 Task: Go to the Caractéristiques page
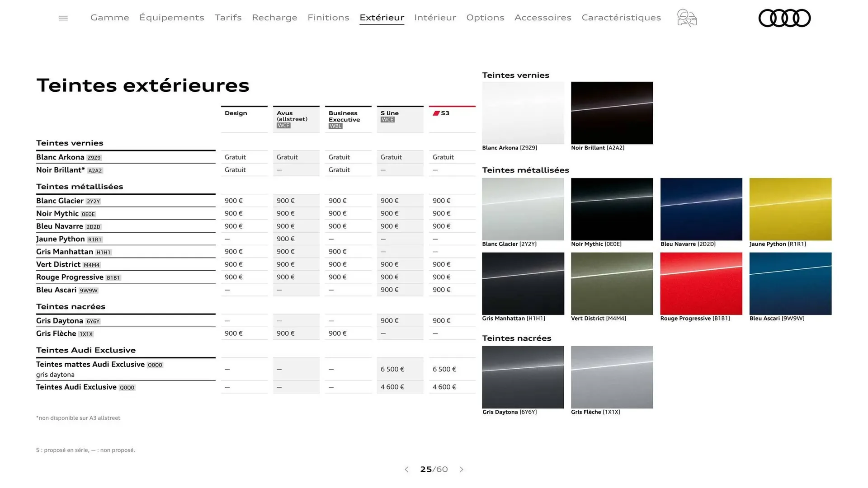[x=621, y=18]
